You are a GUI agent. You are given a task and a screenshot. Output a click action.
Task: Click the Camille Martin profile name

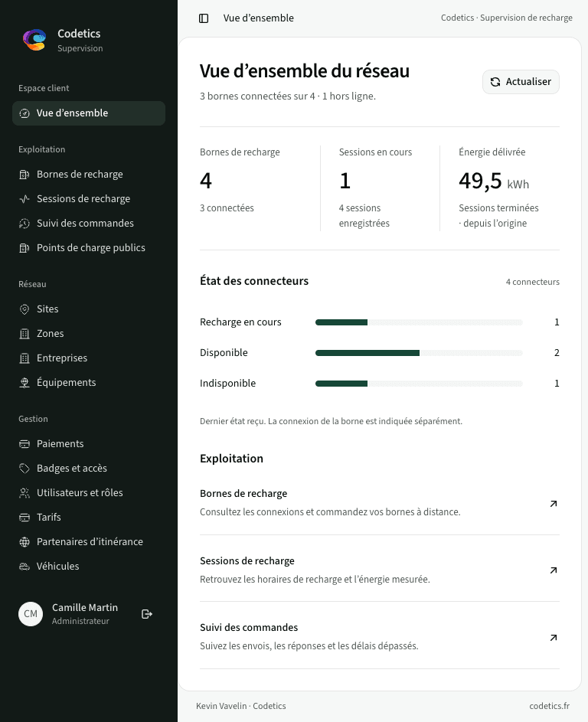tap(85, 608)
